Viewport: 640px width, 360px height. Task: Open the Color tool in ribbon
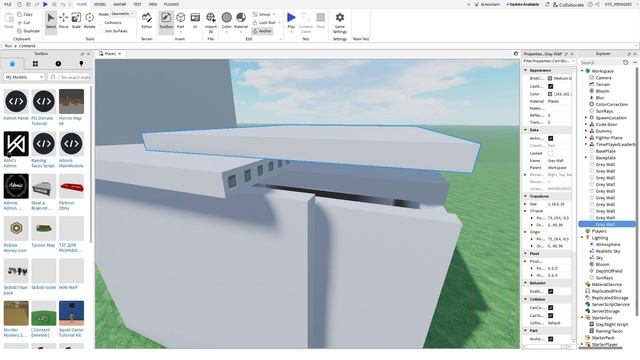tap(227, 21)
